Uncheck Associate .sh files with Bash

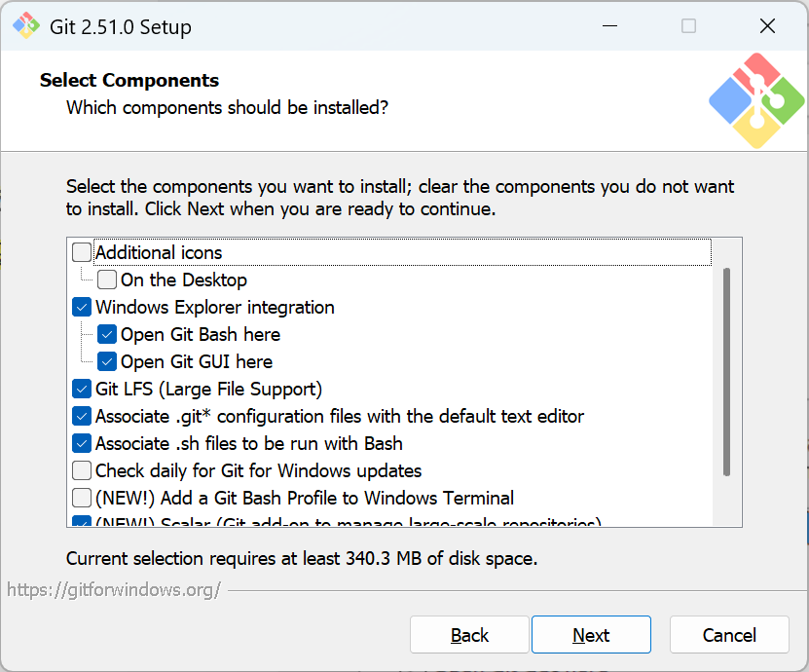pos(82,443)
